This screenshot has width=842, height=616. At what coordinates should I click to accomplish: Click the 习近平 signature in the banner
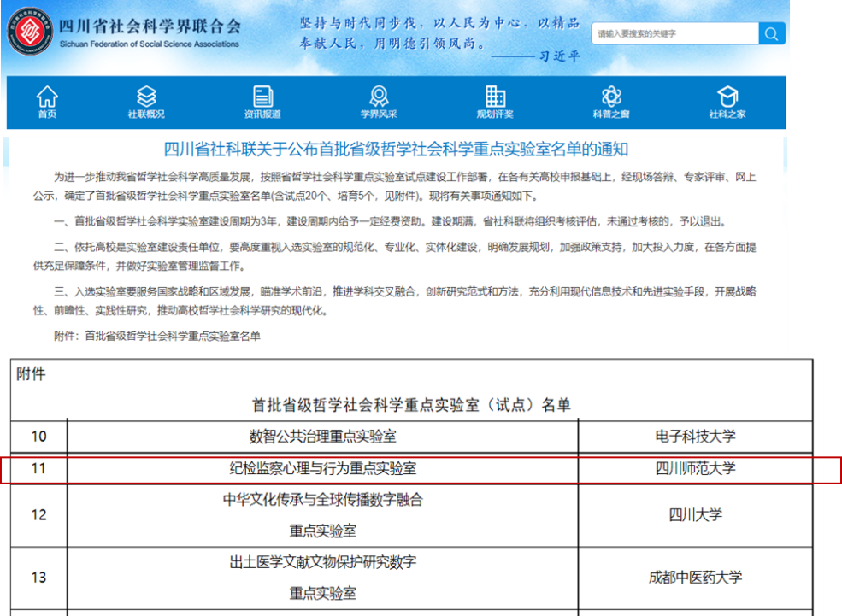(x=560, y=56)
